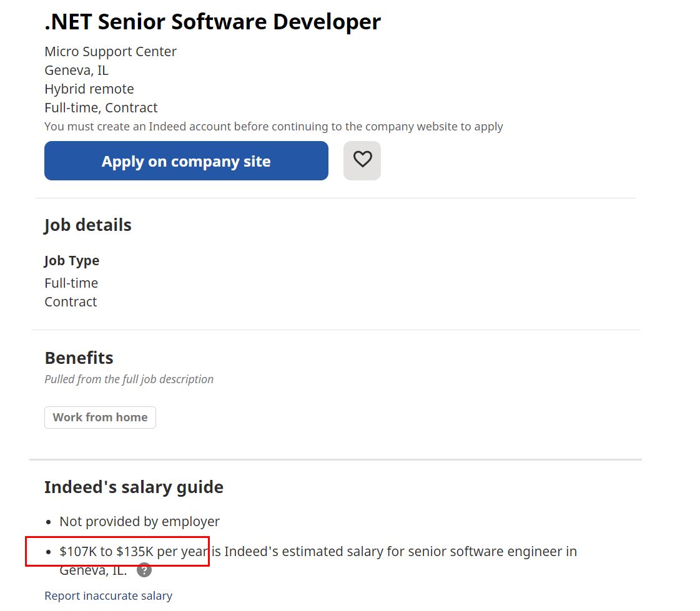Select the Work from home benefit tag

(x=100, y=418)
